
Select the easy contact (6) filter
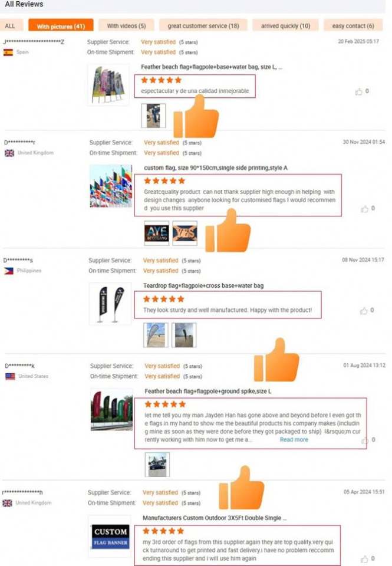pos(353,25)
